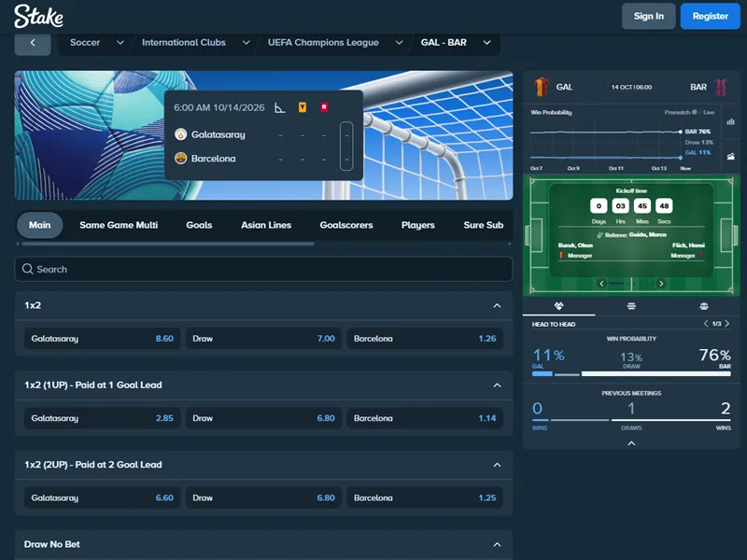Show next slide on match info pitch
The image size is (747, 560).
tap(661, 284)
